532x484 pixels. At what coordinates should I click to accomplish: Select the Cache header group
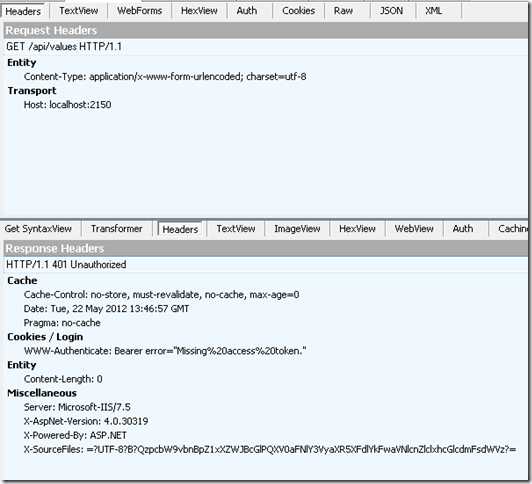tap(22, 281)
